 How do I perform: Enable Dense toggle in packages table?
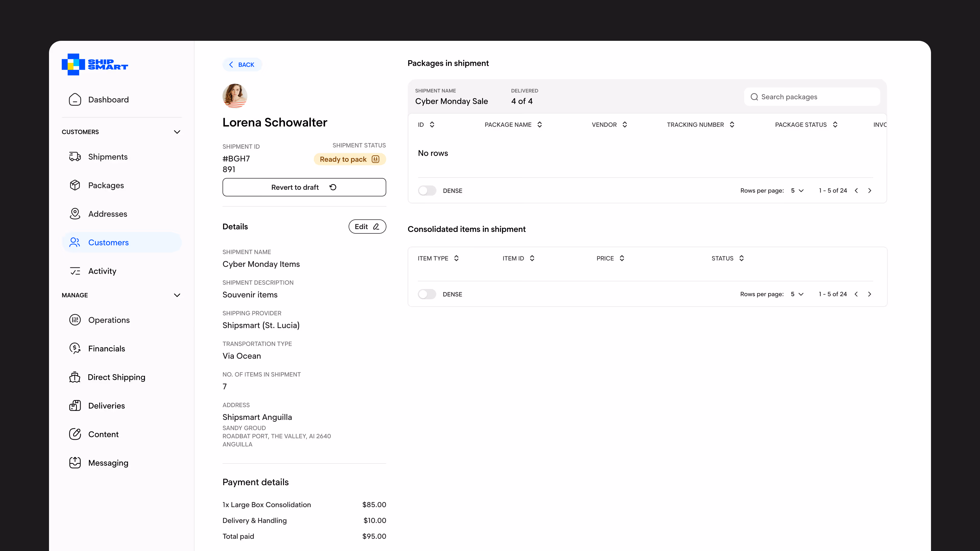[x=427, y=191]
